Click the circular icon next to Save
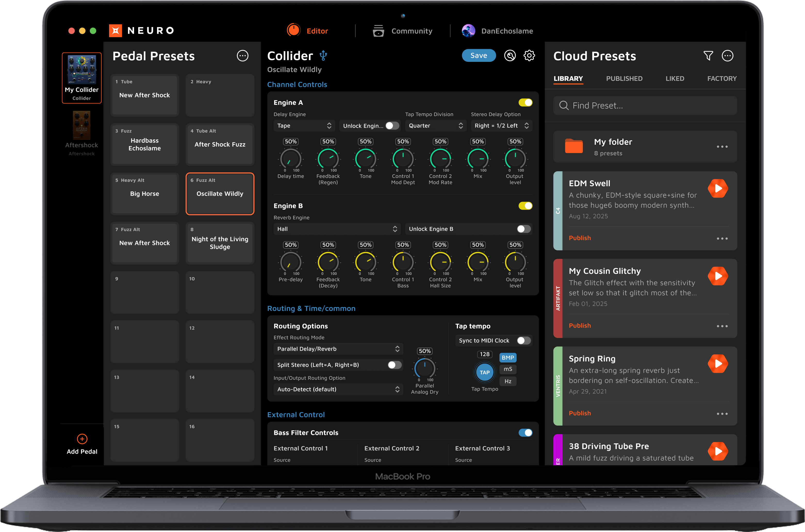 510,56
